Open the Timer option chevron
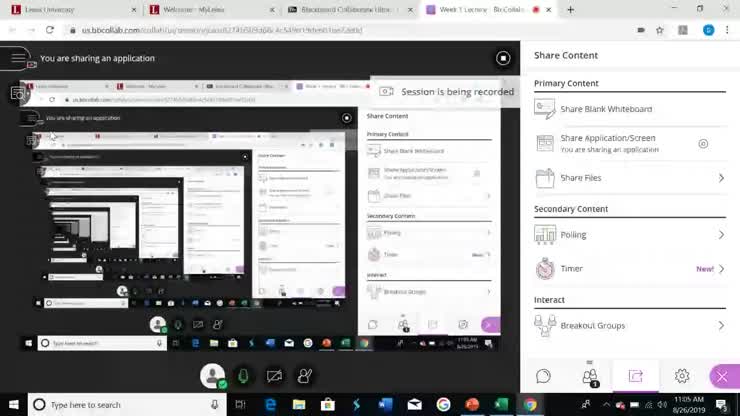Viewport: 740px width, 416px height. [x=721, y=269]
